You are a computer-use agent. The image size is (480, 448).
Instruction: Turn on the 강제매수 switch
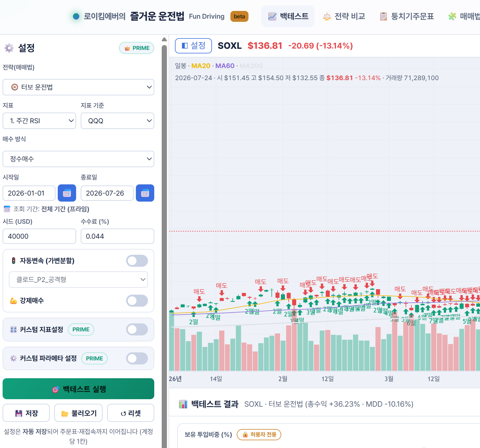[137, 301]
